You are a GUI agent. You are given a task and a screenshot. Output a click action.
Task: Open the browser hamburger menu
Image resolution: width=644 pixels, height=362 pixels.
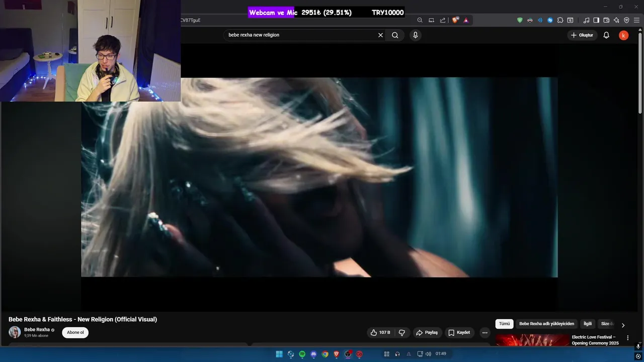tap(637, 20)
